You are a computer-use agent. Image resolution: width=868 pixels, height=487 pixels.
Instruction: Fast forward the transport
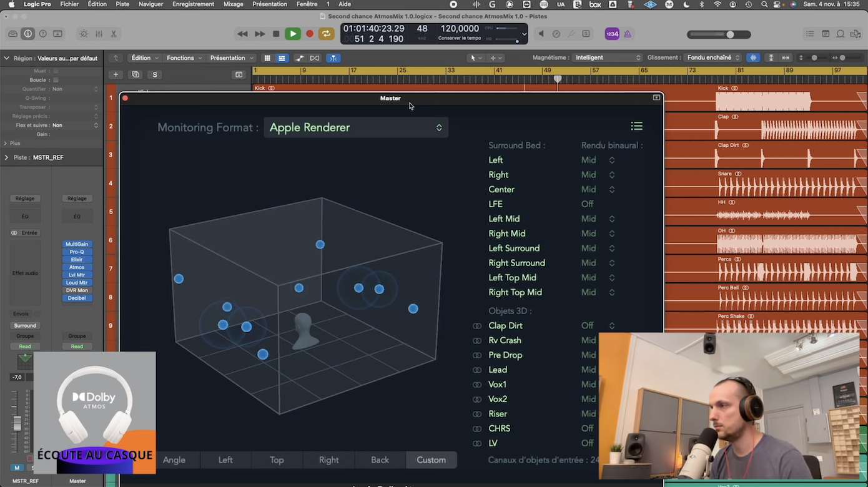(x=260, y=34)
